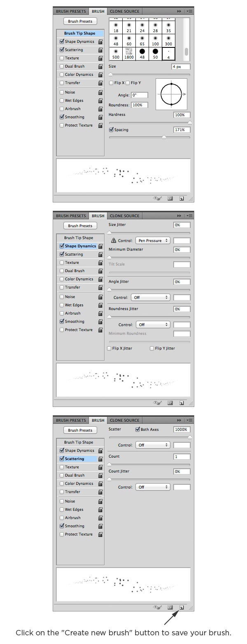
Task: Click the Hardness slider track
Action: [149, 123]
